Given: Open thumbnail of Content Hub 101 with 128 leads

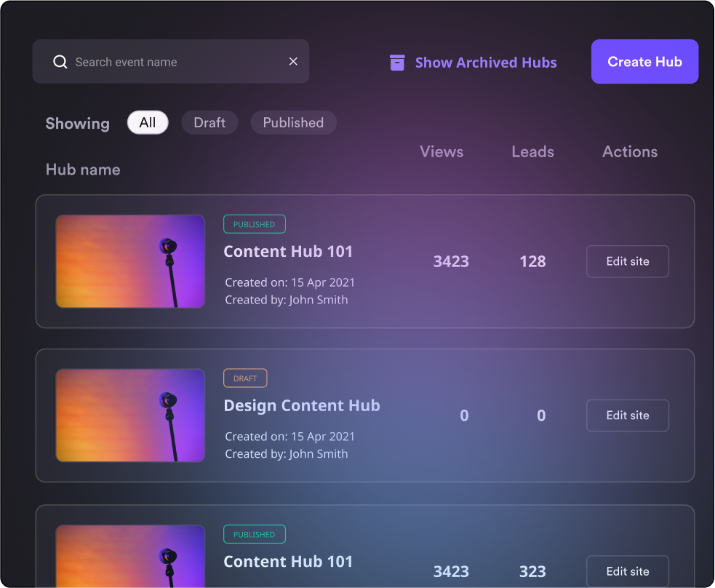Looking at the screenshot, I should (x=130, y=261).
